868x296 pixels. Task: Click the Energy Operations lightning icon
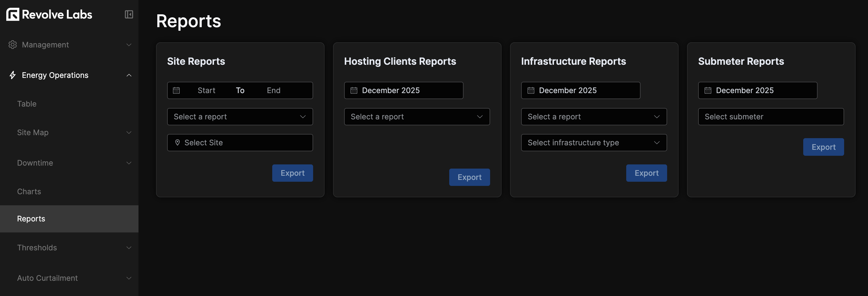13,75
